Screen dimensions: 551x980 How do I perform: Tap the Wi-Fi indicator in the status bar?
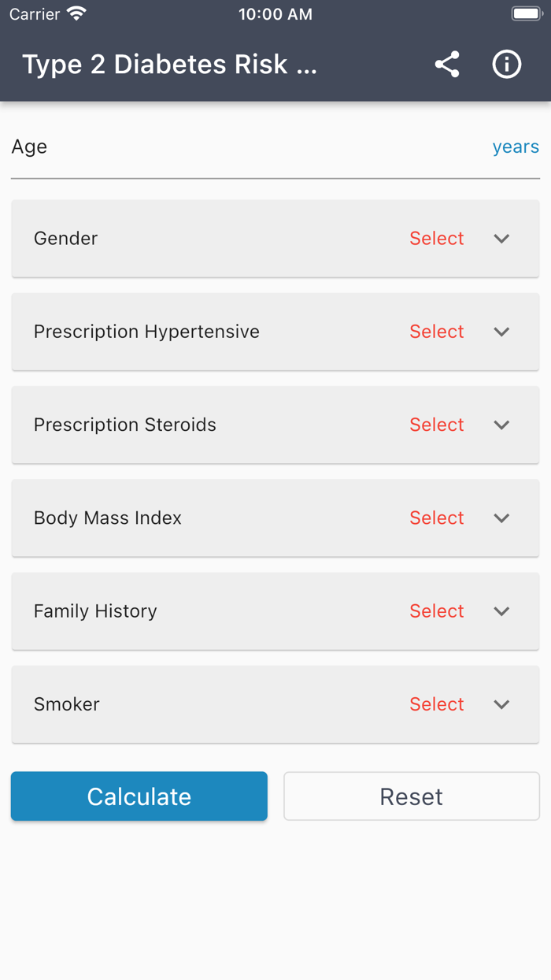tap(75, 13)
